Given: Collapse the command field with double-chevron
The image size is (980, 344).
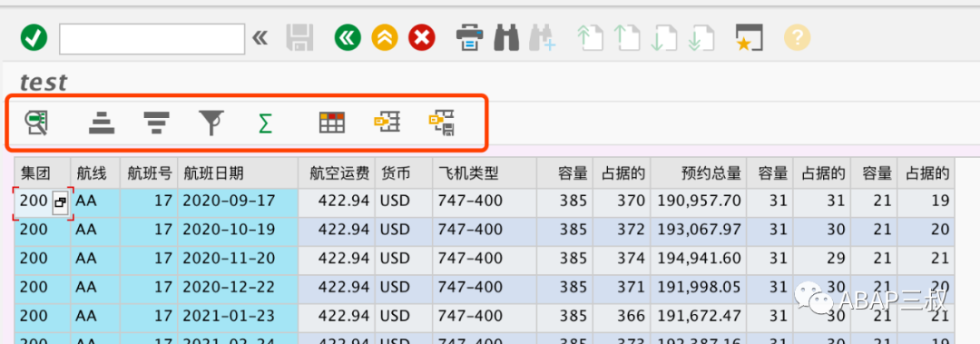Looking at the screenshot, I should pos(260,39).
